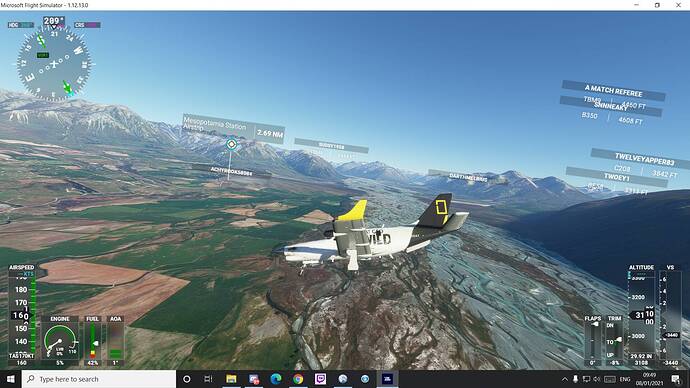
Task: Click the microphone tray icon
Action: click(575, 379)
